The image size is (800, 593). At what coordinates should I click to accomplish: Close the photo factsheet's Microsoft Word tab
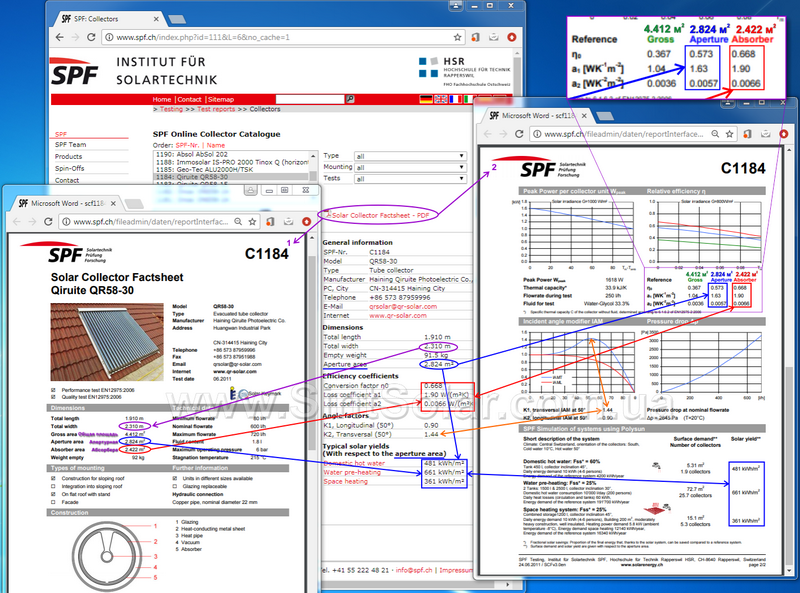click(113, 203)
